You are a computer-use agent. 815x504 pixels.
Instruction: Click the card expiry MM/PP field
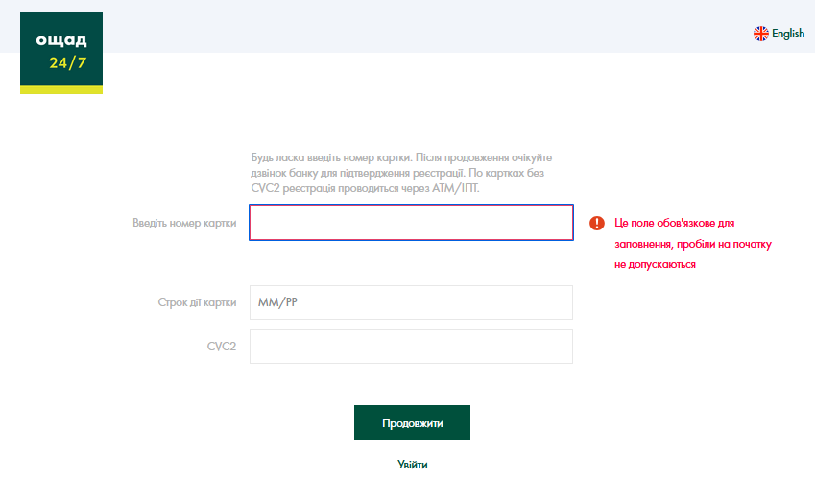coord(411,302)
